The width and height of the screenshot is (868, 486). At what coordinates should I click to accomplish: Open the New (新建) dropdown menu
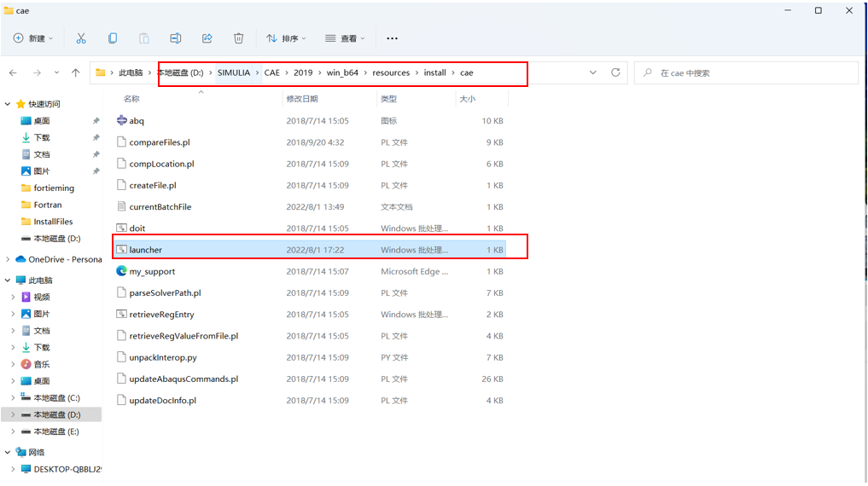click(33, 38)
